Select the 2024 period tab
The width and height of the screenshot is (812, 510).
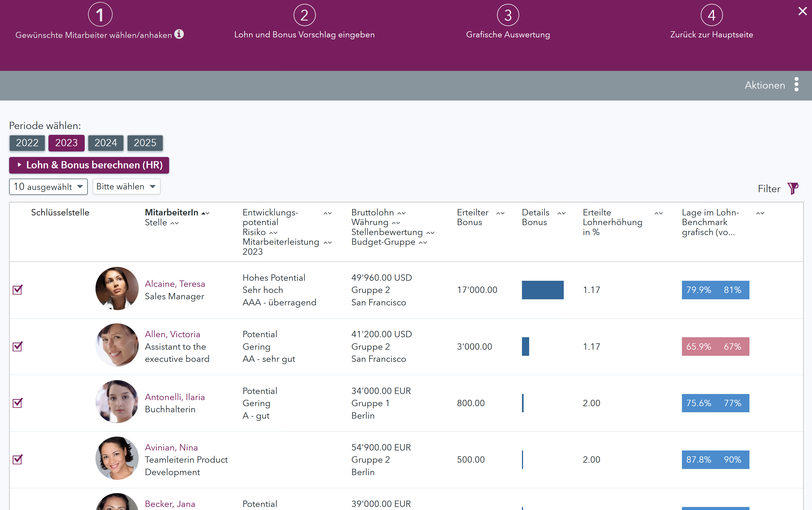(105, 143)
